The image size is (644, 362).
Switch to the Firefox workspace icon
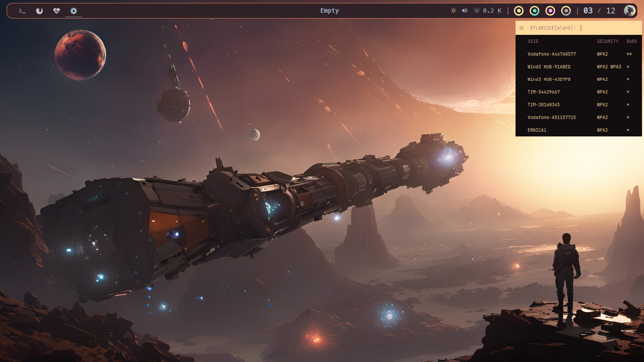click(39, 11)
